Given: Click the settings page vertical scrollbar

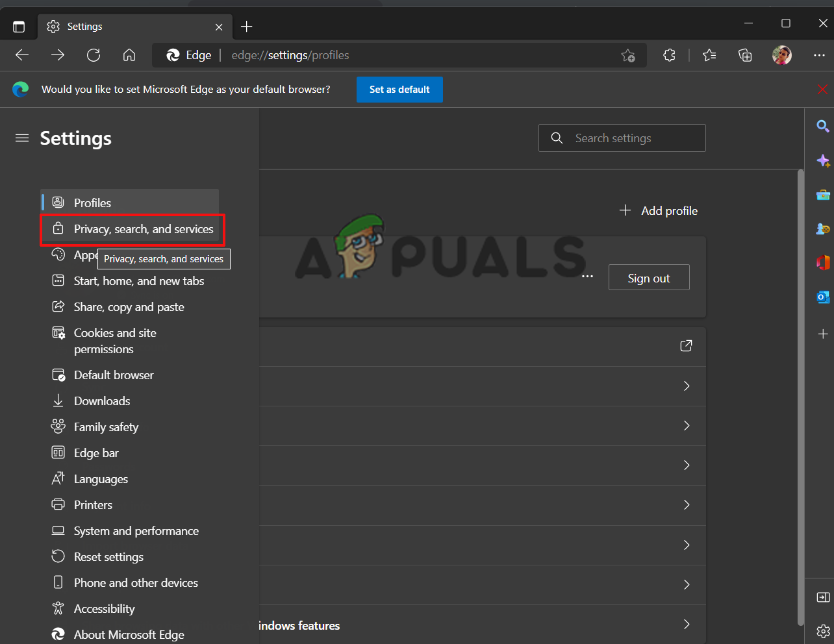Looking at the screenshot, I should point(801,397).
